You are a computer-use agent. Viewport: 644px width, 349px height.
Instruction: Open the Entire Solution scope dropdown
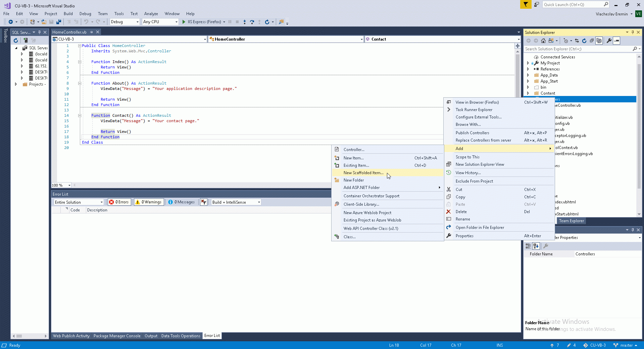79,202
